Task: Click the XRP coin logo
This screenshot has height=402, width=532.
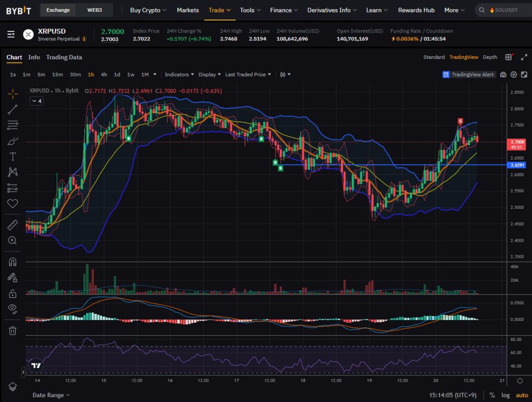Action: [x=28, y=34]
